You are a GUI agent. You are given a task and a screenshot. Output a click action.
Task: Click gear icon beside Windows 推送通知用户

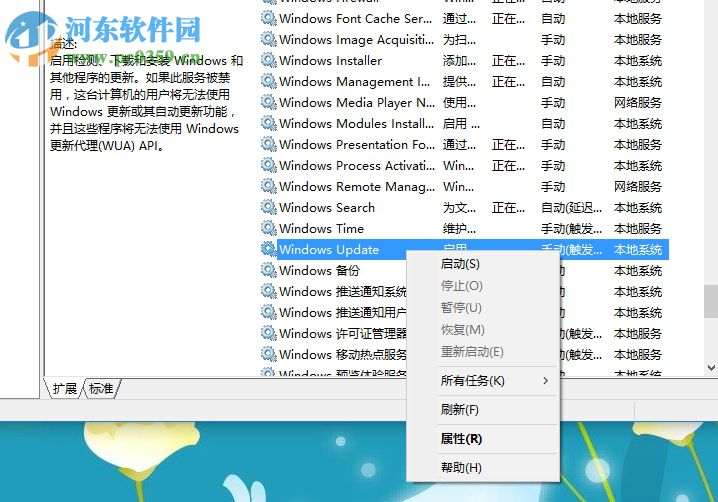[269, 312]
